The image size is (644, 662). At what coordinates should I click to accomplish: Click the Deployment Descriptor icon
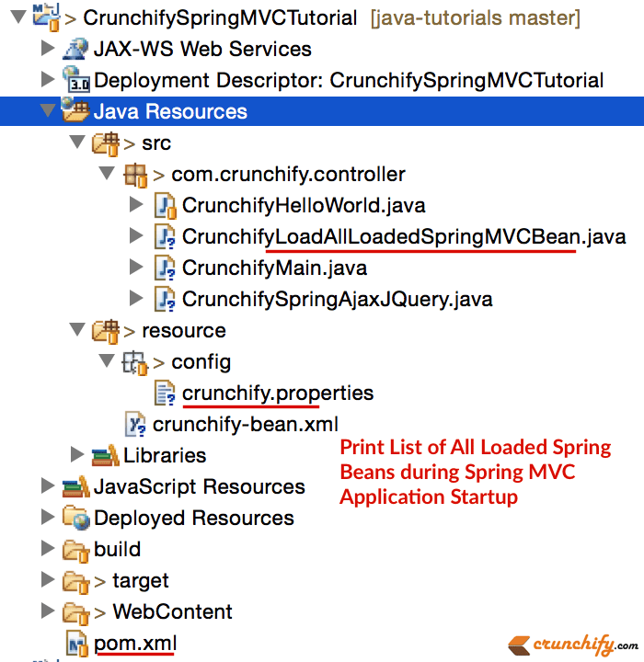click(x=75, y=81)
